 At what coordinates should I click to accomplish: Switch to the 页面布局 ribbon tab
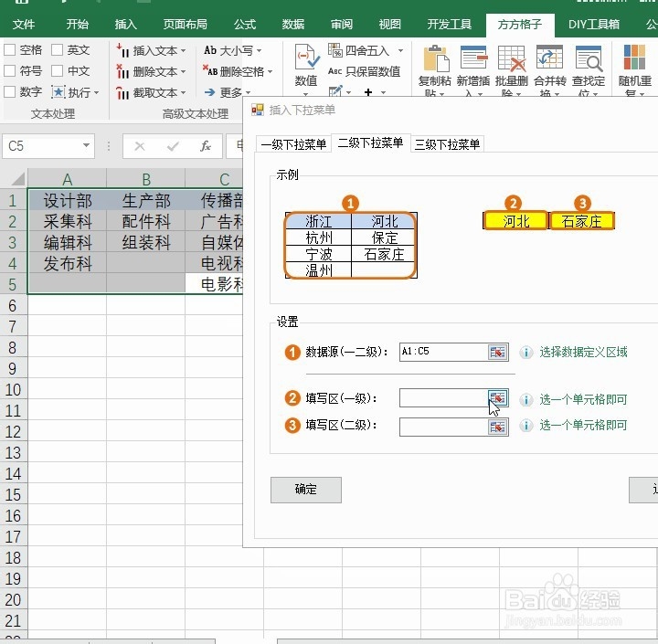[x=185, y=25]
